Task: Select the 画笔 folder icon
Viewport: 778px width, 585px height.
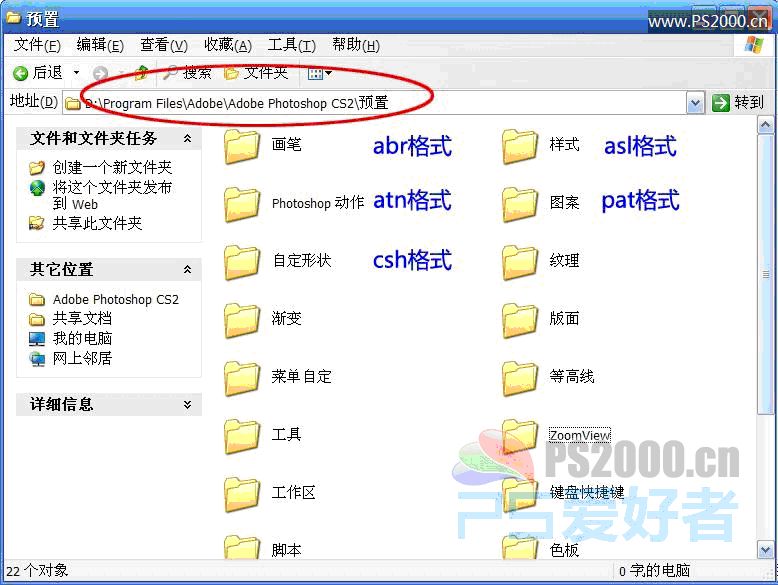Action: point(242,146)
